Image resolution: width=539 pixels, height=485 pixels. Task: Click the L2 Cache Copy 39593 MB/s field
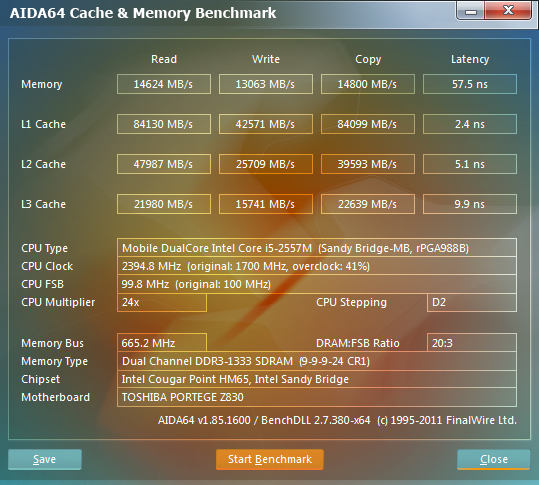click(x=367, y=164)
